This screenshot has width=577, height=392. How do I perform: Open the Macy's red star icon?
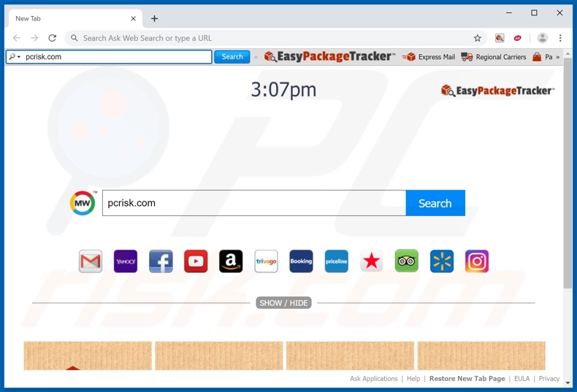(371, 261)
